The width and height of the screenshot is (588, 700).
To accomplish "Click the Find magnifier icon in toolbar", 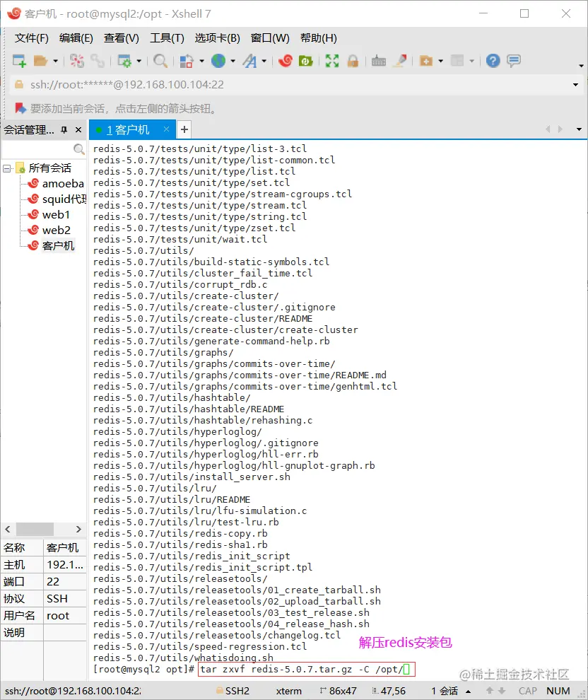I will [x=160, y=61].
